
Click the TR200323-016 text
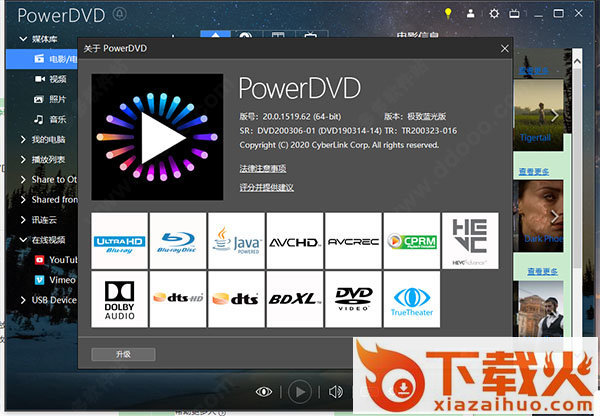tap(429, 131)
